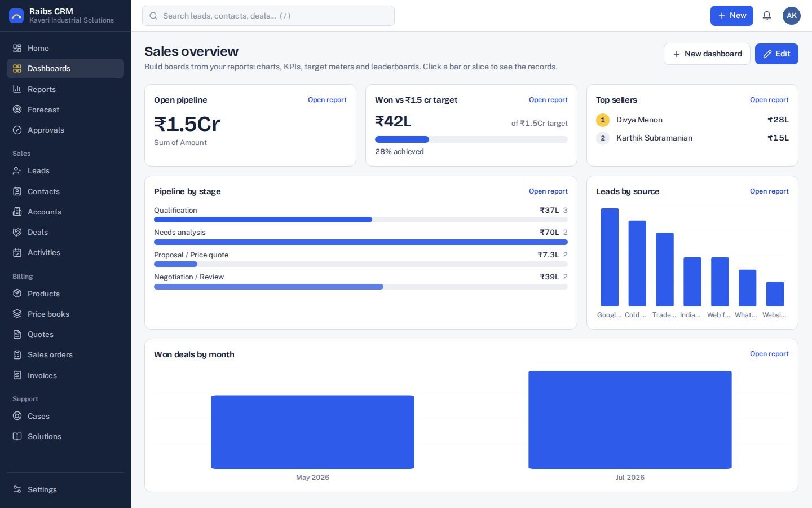Click the May 2026 won deals bar

[312, 432]
